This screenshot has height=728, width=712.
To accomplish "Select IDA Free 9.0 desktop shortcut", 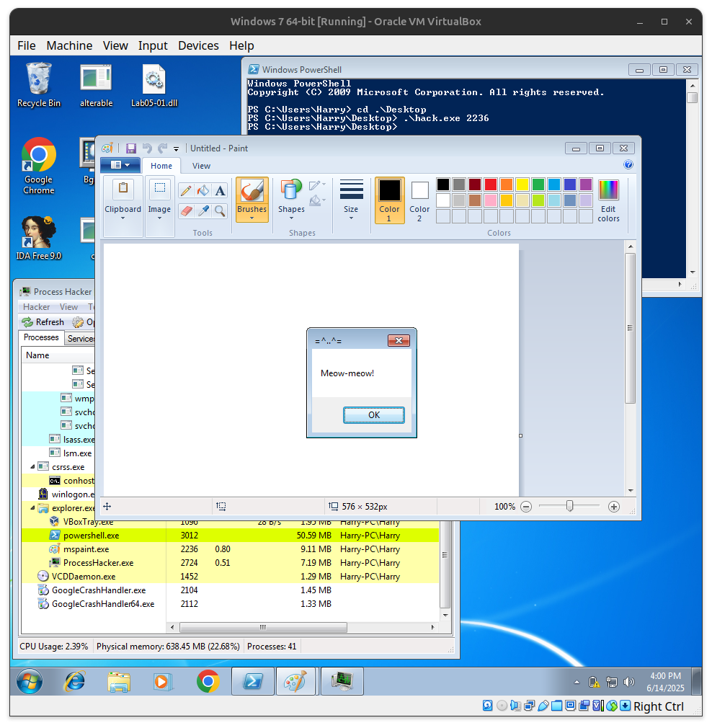I will click(38, 238).
